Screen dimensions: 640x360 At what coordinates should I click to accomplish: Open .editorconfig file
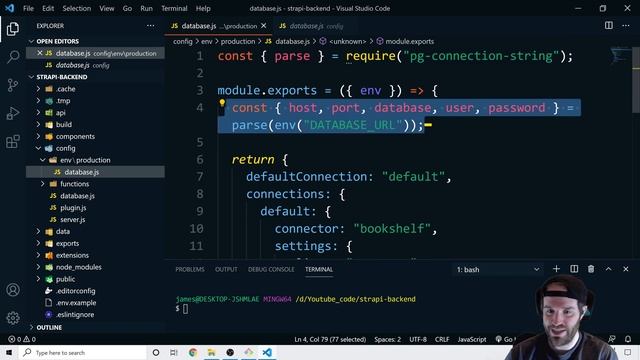(x=76, y=291)
